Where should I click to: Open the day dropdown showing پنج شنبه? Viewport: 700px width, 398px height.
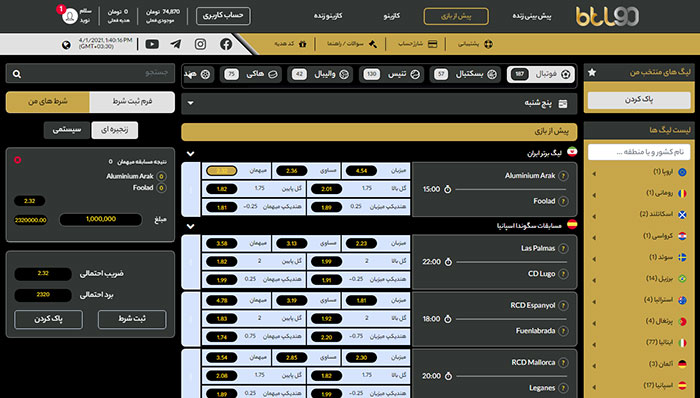pyautogui.click(x=379, y=104)
